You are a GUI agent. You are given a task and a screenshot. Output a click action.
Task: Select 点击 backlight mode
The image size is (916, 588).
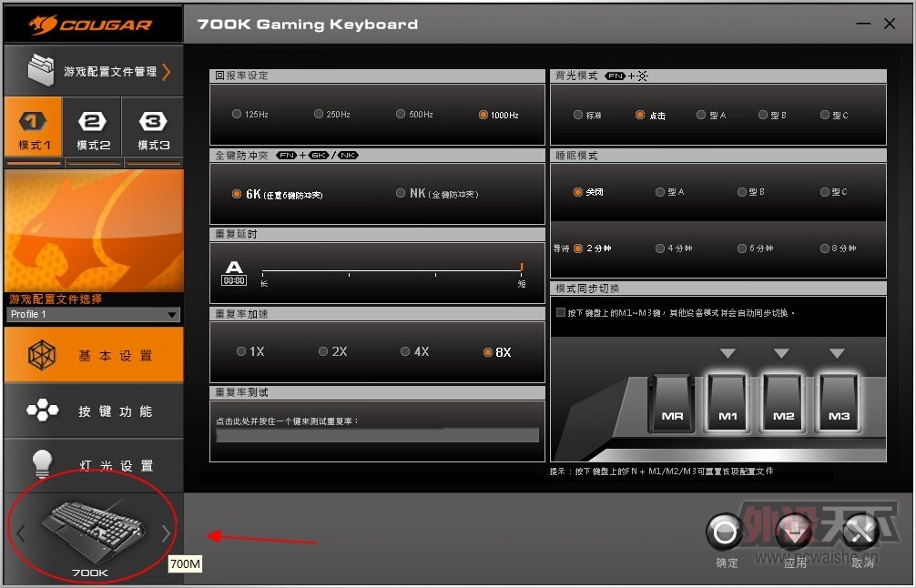(650, 115)
